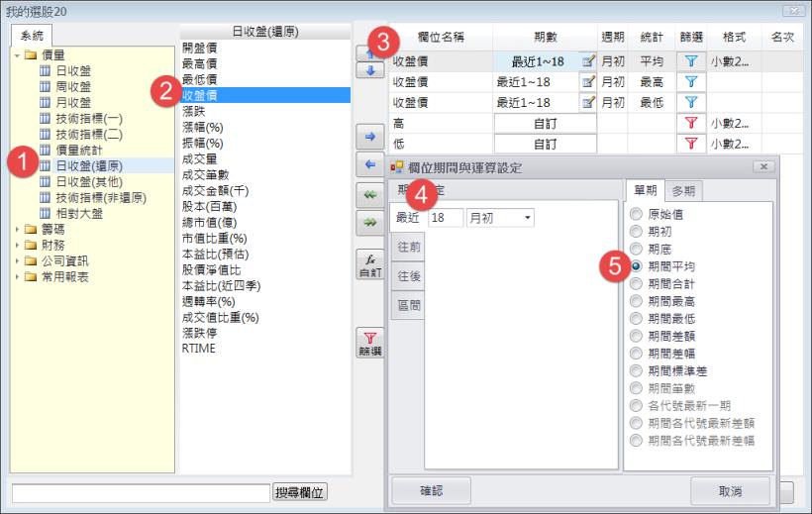This screenshot has height=514, width=812.
Task: Click the 區間 side tab
Action: click(408, 305)
